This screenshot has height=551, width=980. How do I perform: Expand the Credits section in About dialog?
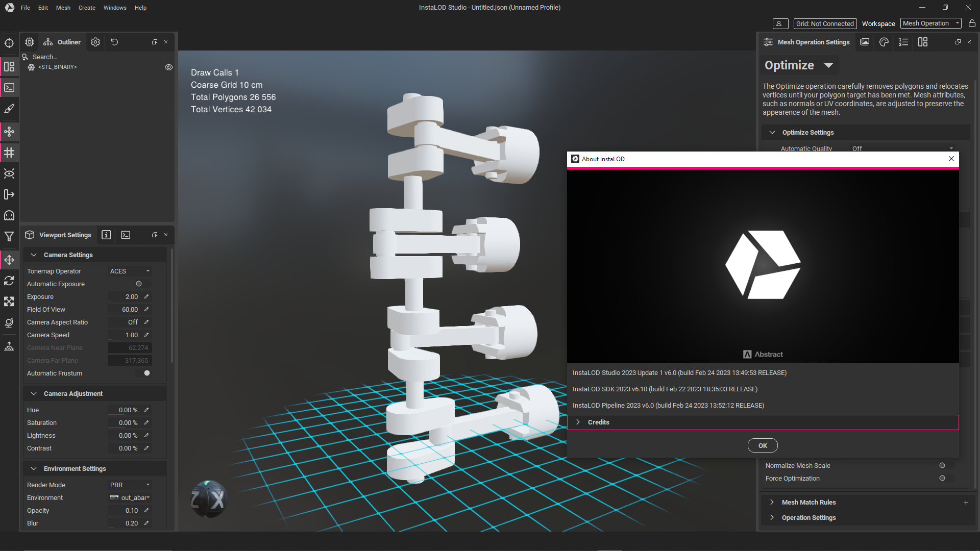(x=763, y=422)
